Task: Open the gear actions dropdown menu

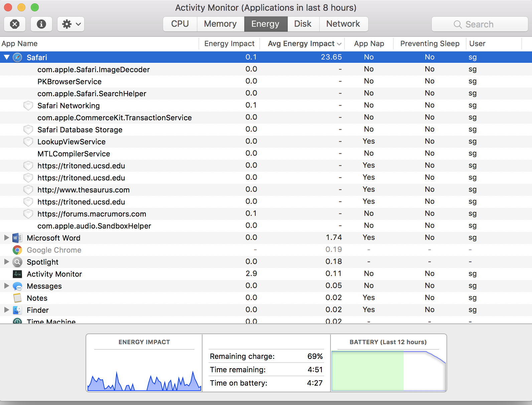Action: coord(71,24)
